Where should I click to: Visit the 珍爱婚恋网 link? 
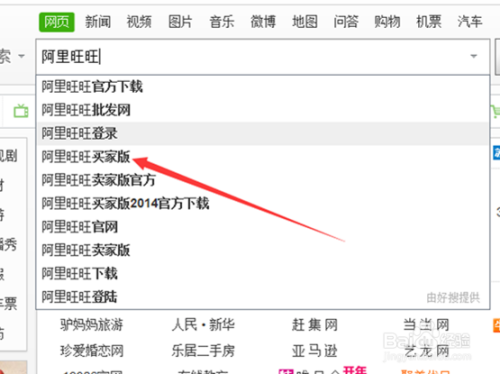click(92, 351)
